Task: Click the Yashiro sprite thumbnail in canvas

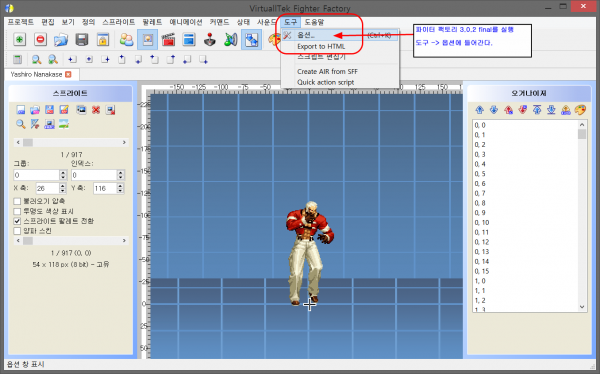Action: tap(309, 253)
